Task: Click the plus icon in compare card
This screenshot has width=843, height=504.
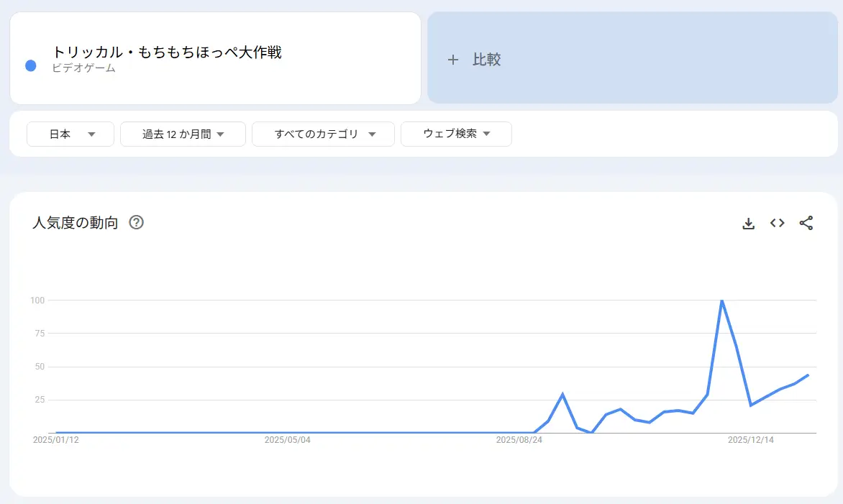Action: point(452,60)
